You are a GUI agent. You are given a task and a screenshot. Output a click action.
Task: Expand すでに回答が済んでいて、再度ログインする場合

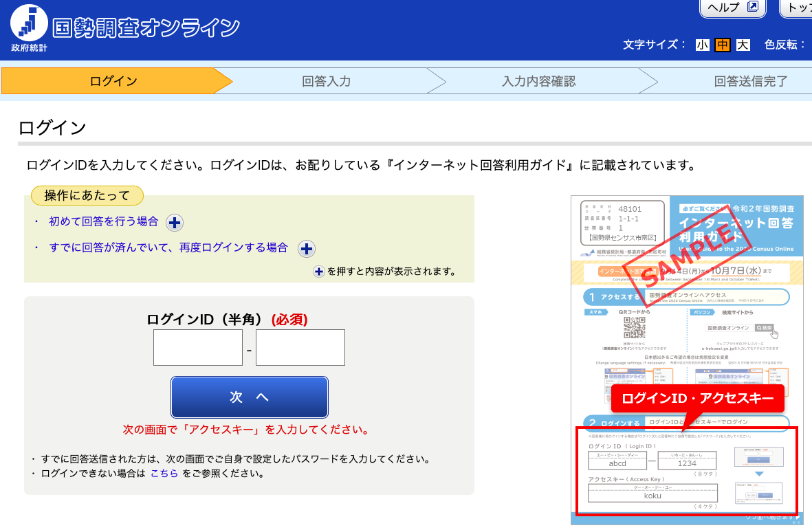[305, 248]
